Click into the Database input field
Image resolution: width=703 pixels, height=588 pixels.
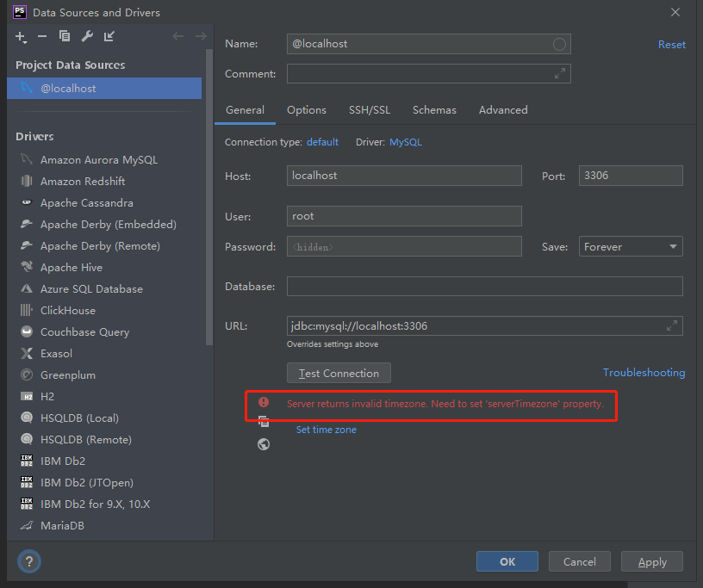point(484,286)
